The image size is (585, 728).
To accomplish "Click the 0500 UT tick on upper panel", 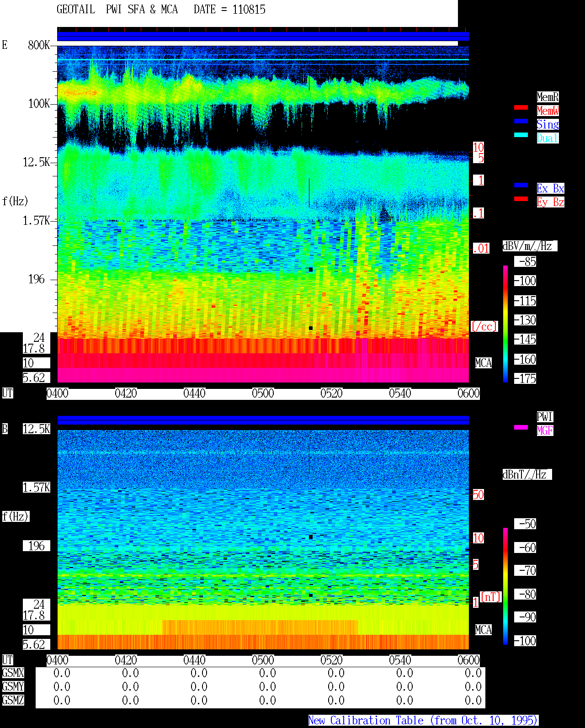I will [x=263, y=393].
